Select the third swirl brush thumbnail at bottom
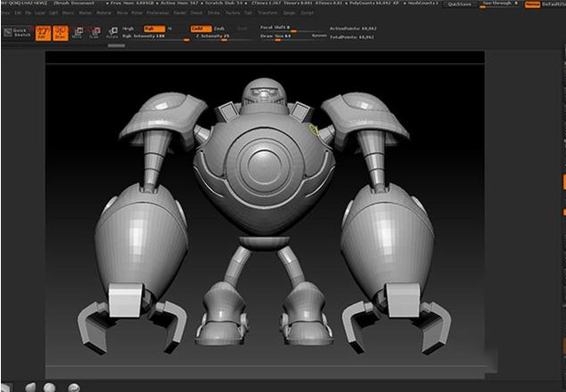 click(74, 388)
